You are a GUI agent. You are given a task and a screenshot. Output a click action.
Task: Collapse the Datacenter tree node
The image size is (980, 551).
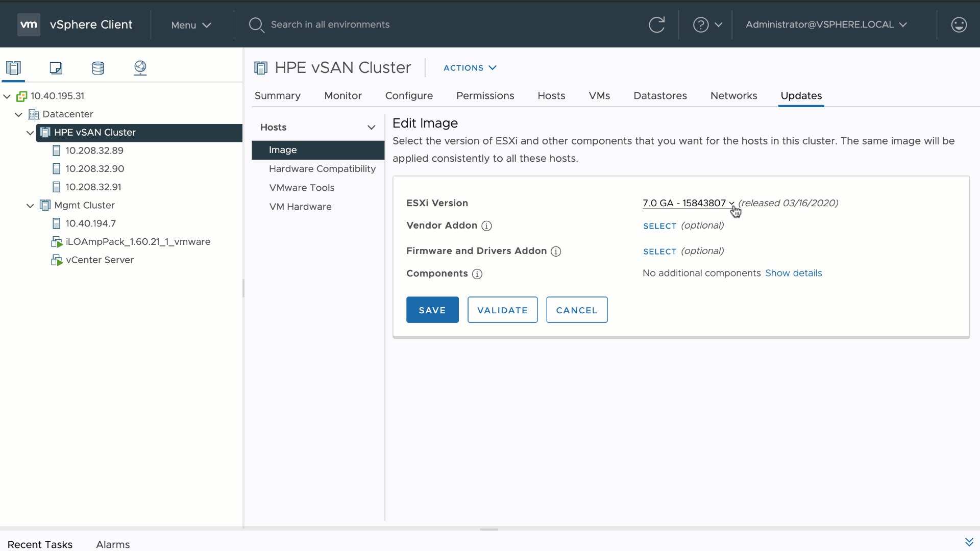point(18,114)
